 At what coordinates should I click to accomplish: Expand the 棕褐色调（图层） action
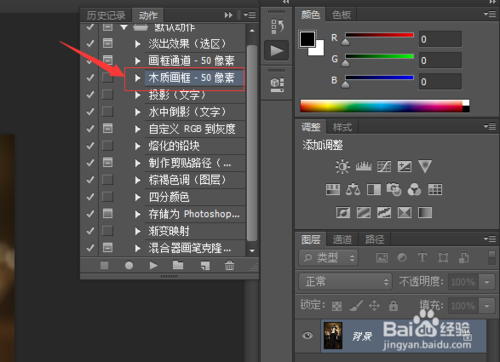tap(137, 180)
